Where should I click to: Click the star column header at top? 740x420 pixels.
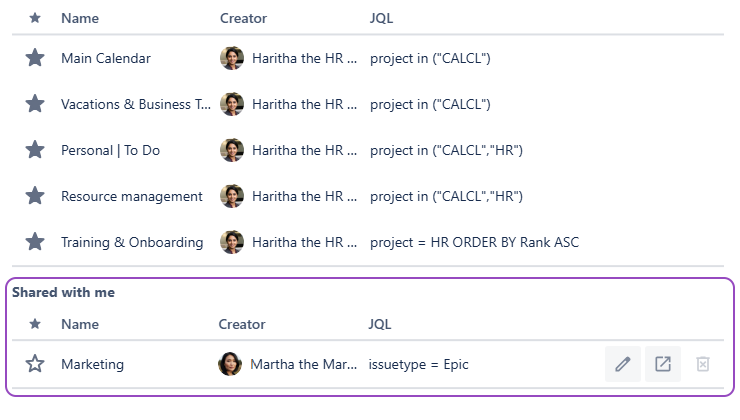(x=35, y=18)
